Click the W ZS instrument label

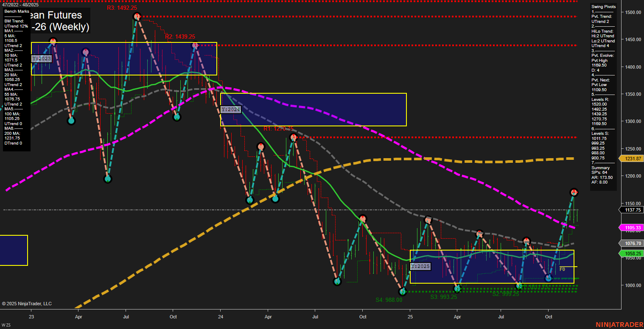coord(6,325)
